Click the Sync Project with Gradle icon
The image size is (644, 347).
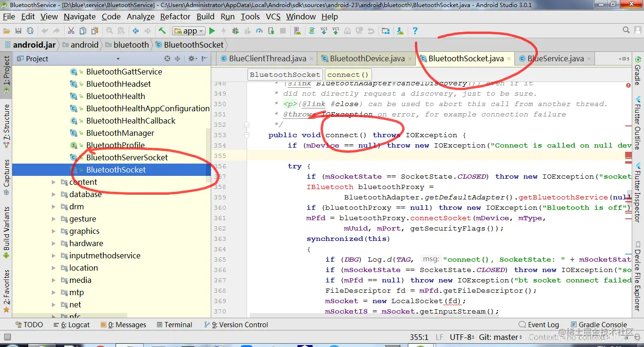click(312, 31)
